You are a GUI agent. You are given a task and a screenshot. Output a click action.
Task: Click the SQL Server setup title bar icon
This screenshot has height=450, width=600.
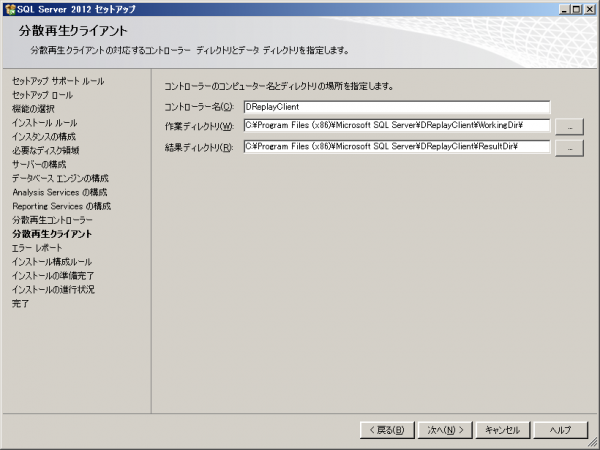pyautogui.click(x=9, y=8)
